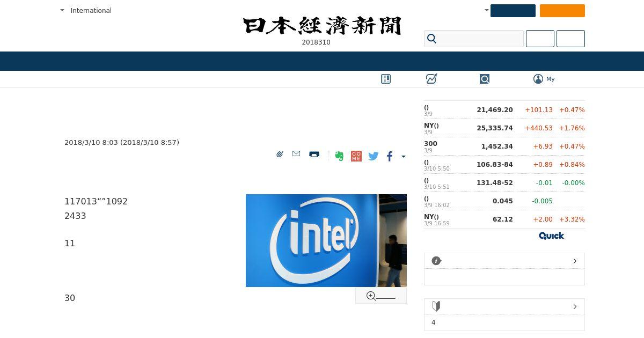Expand the beginner panel chevron
The width and height of the screenshot is (644, 338).
pyautogui.click(x=575, y=306)
